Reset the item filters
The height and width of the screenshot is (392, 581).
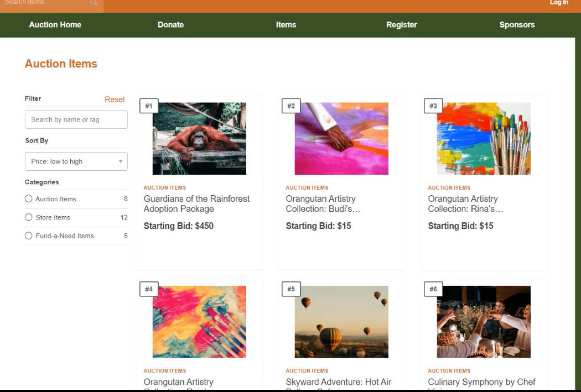[115, 99]
